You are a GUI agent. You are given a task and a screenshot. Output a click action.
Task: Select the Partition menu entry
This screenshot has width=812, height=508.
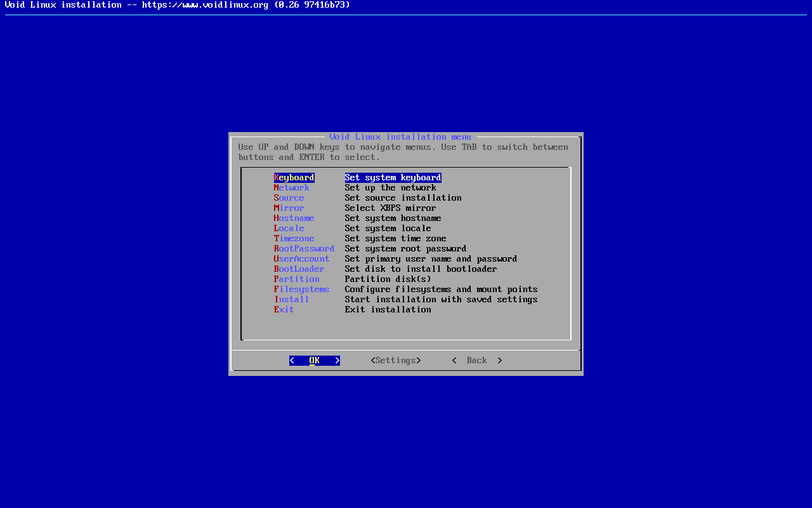[296, 279]
